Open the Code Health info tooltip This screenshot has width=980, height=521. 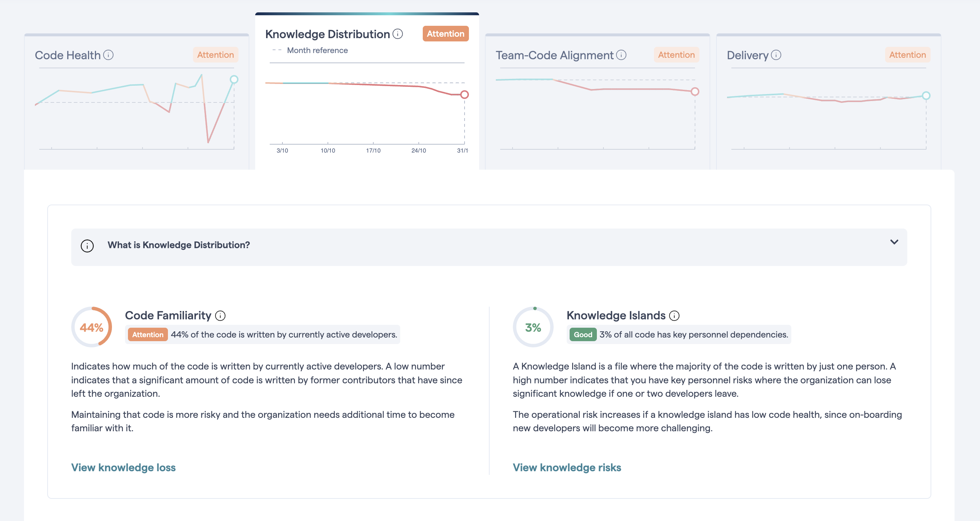coord(109,55)
